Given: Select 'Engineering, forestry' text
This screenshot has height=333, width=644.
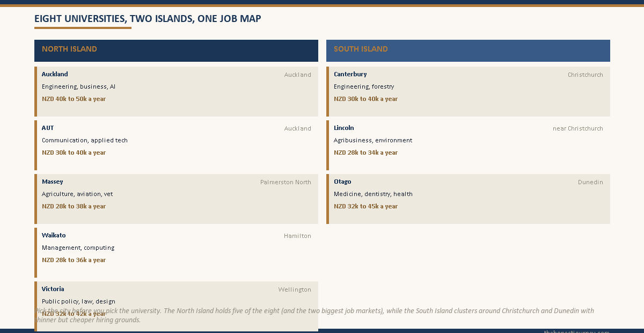Looking at the screenshot, I should pyautogui.click(x=364, y=86).
